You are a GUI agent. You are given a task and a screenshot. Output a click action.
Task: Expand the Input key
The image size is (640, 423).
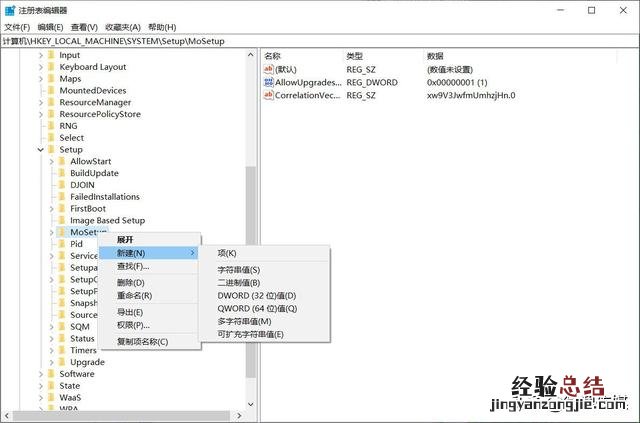(x=40, y=55)
